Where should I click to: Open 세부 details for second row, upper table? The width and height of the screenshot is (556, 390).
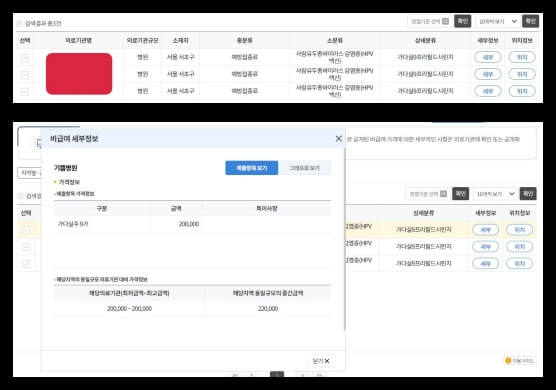(x=488, y=74)
